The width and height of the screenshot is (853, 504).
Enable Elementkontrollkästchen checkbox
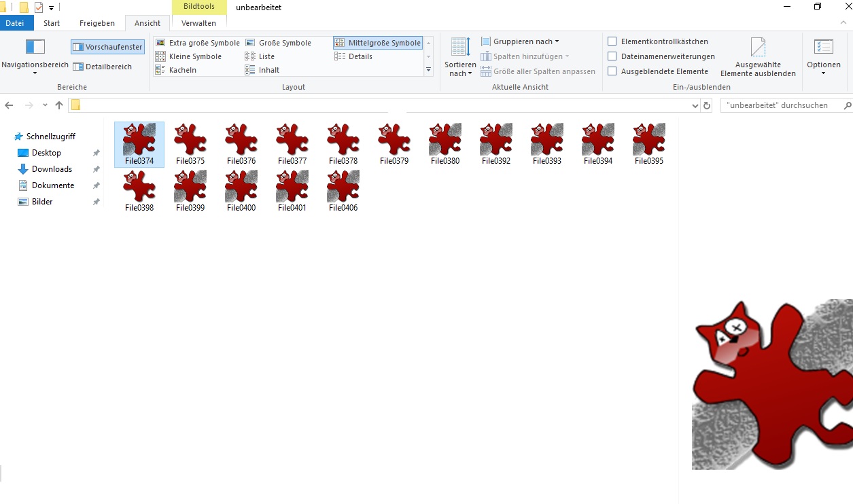(x=612, y=41)
